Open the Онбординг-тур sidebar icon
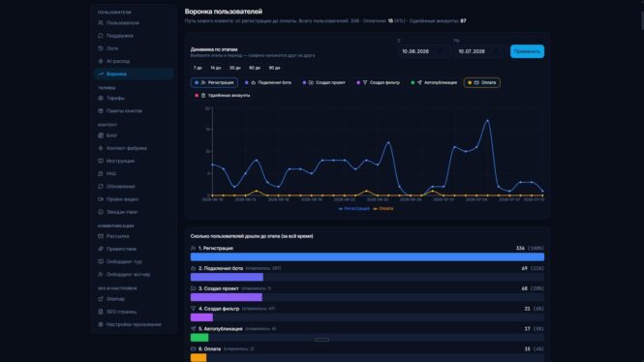The height and width of the screenshot is (362, 644). point(101,261)
